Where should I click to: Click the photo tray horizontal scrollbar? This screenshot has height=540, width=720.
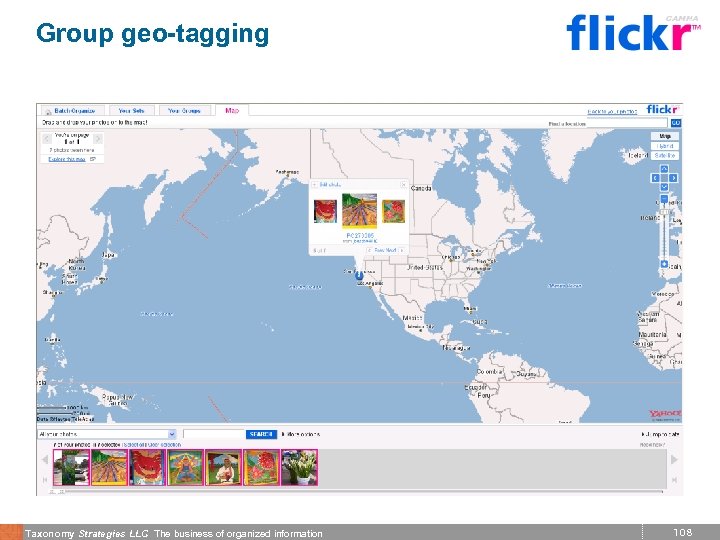[x=356, y=492]
